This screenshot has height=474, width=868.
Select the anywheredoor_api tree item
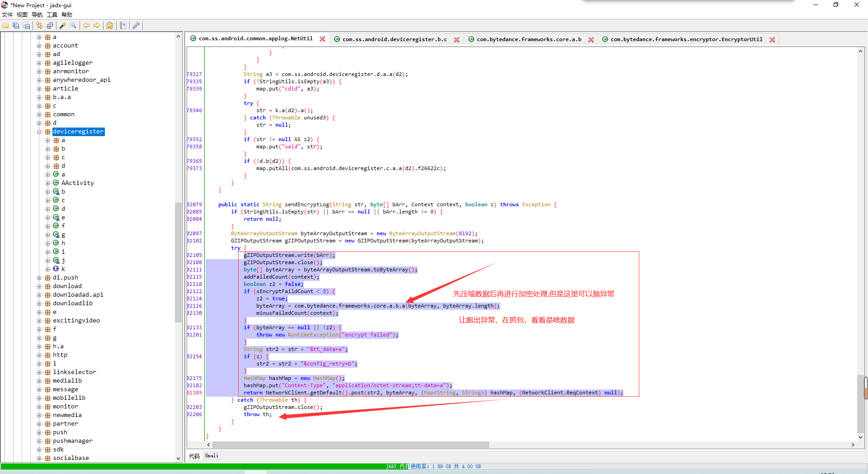coord(81,80)
